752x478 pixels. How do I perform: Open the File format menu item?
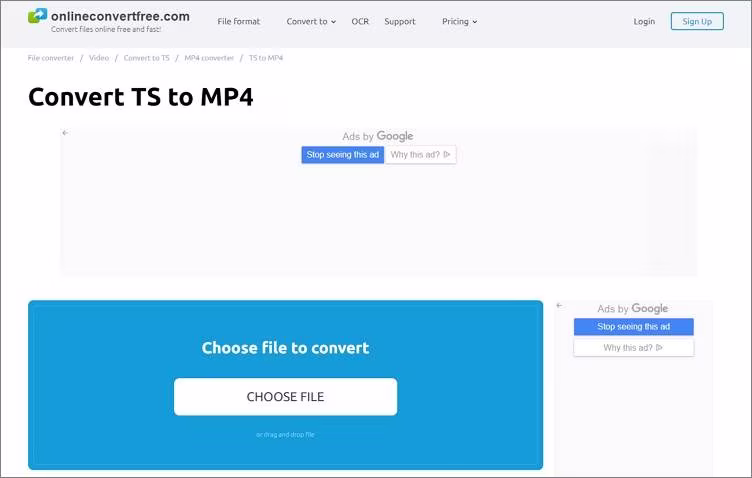tap(238, 22)
